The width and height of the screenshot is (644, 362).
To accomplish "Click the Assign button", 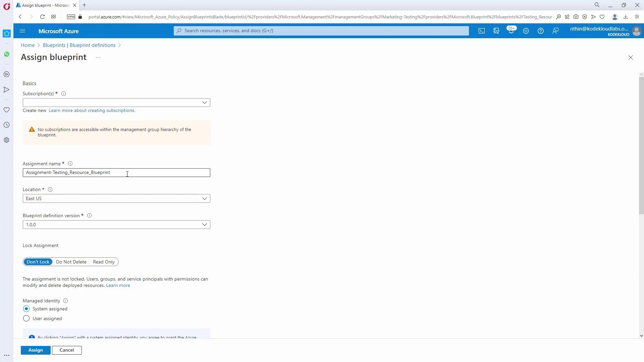I will [x=36, y=350].
